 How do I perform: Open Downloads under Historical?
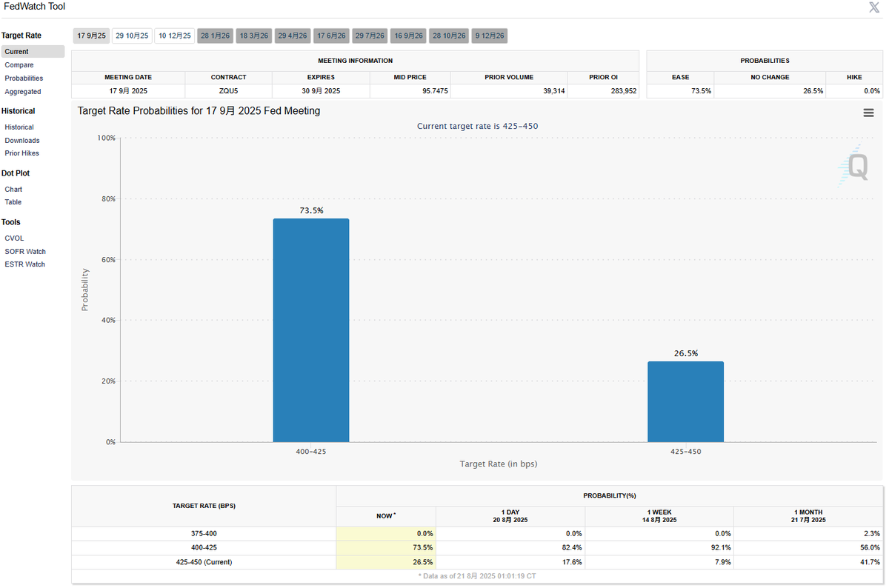pyautogui.click(x=22, y=141)
